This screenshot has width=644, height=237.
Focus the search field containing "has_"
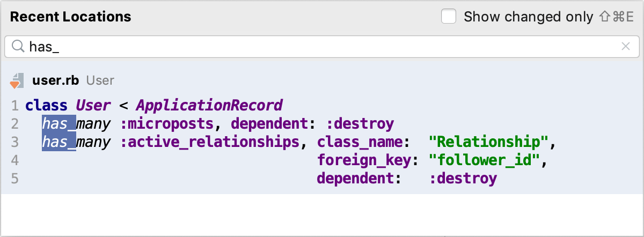tap(322, 47)
